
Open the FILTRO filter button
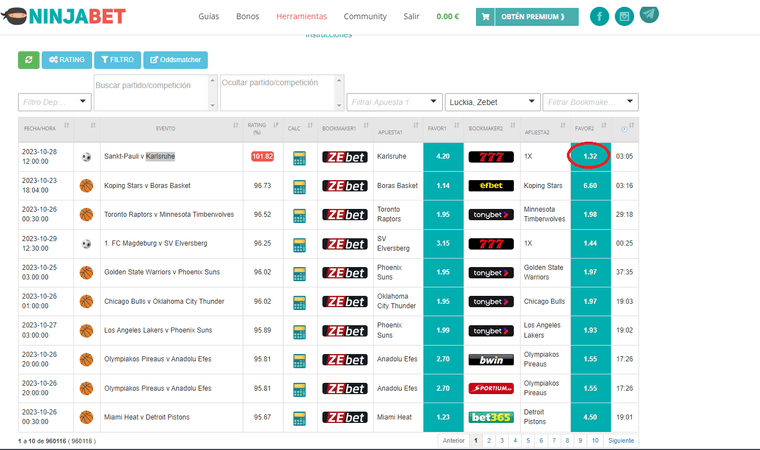[117, 60]
